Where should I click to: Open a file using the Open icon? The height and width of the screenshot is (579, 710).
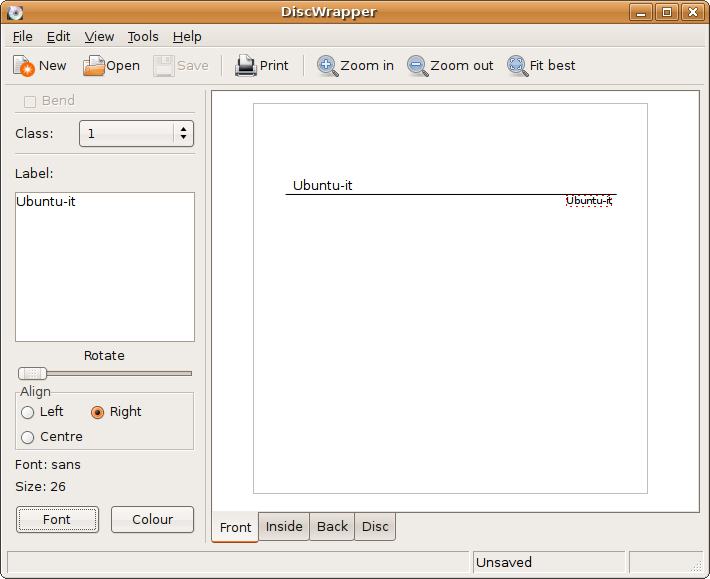pyautogui.click(x=94, y=66)
